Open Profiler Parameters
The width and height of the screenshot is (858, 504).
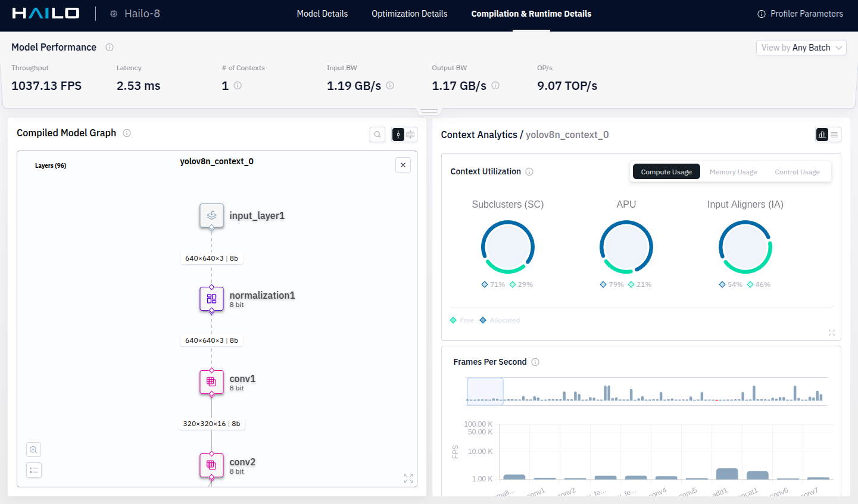coord(800,14)
